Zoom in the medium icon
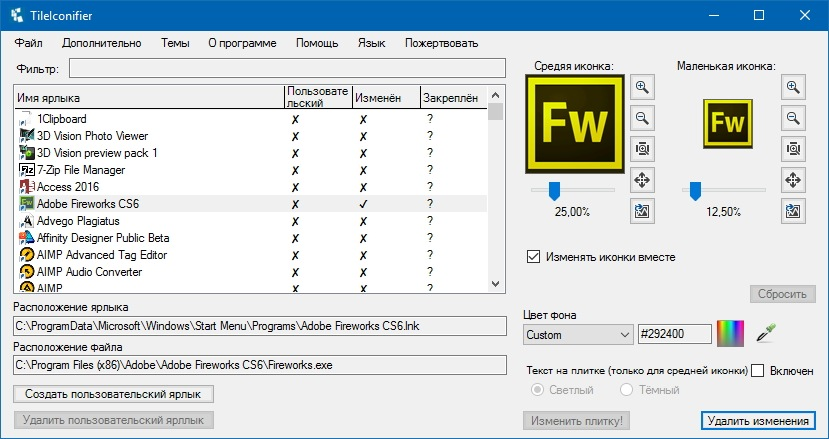Screen dimensions: 829x439 pyautogui.click(x=642, y=87)
